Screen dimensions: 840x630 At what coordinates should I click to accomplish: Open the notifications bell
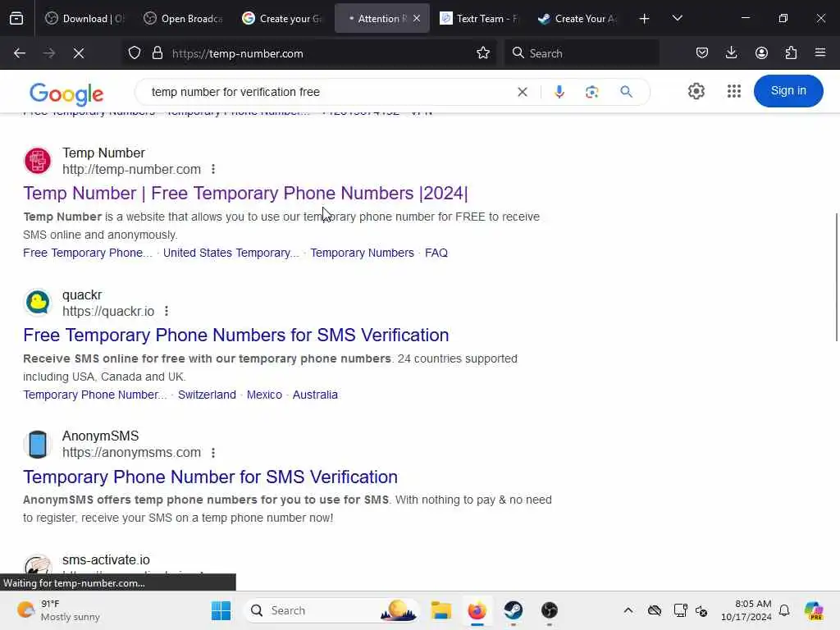point(783,610)
